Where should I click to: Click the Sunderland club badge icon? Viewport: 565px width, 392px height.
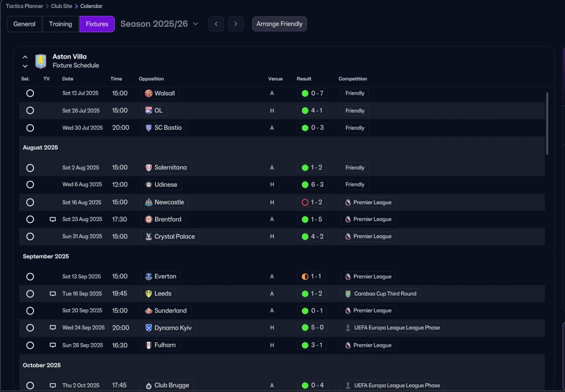[149, 311]
